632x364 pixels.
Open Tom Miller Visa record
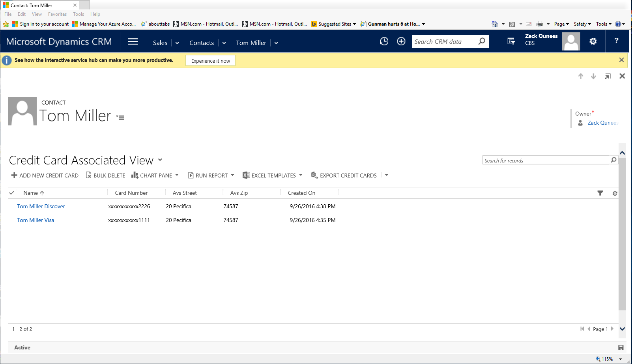click(x=36, y=220)
